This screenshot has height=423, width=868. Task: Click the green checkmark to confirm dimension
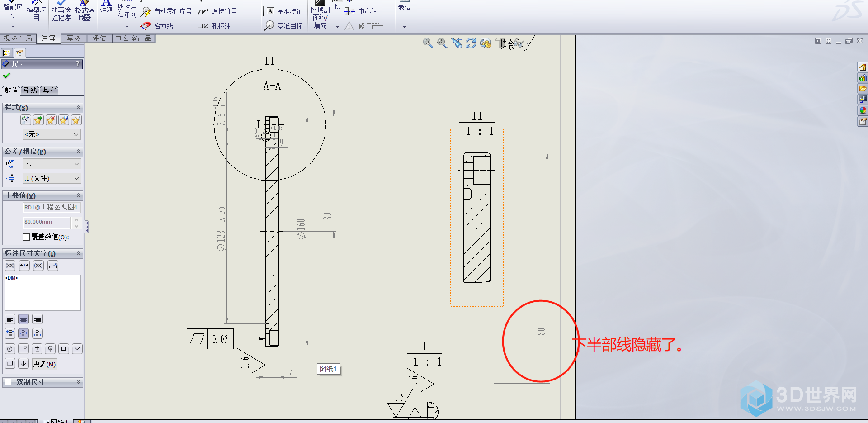6,76
